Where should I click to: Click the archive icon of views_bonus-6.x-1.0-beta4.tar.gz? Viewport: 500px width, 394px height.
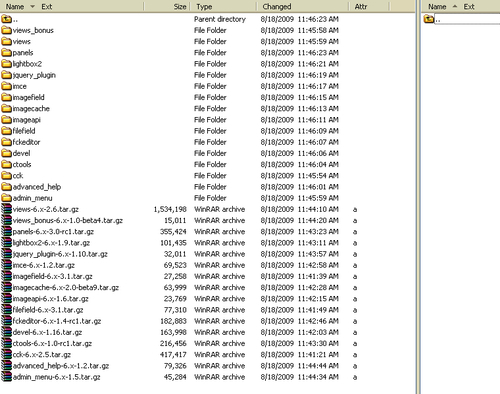tap(6, 220)
